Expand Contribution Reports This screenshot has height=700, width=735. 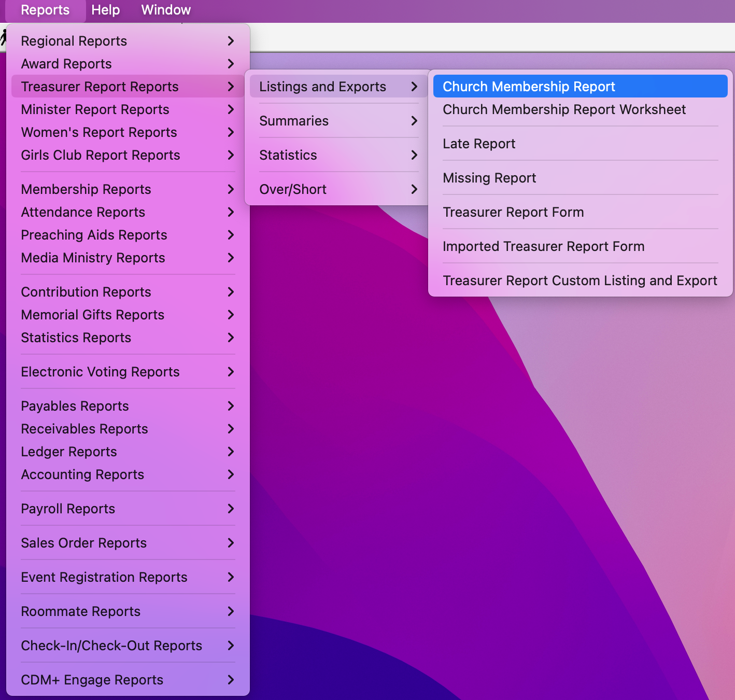point(86,292)
